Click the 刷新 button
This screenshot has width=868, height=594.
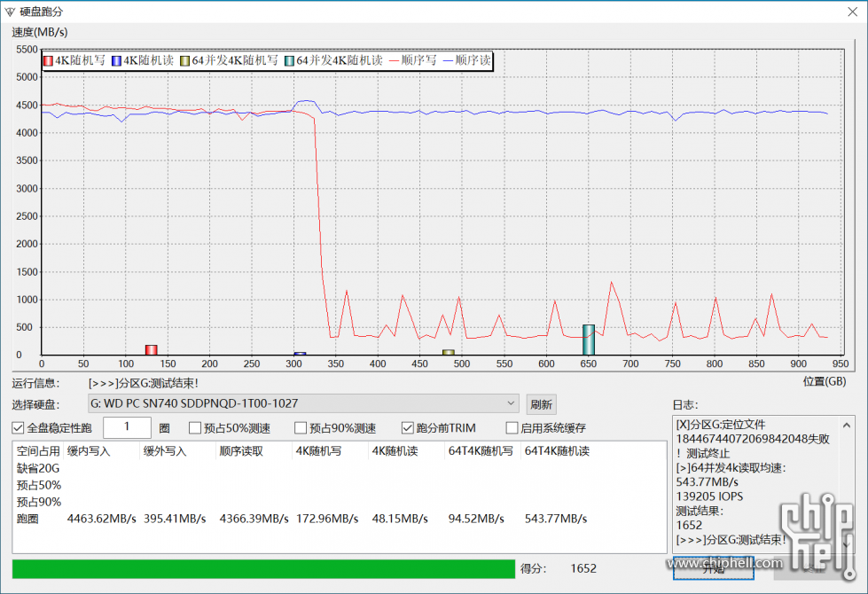click(541, 404)
